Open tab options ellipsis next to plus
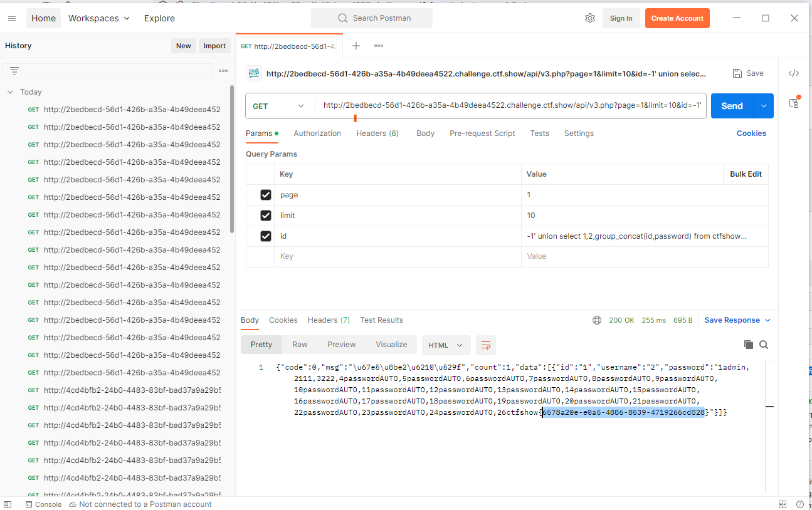Screen dimensions: 812x510 tap(379, 46)
